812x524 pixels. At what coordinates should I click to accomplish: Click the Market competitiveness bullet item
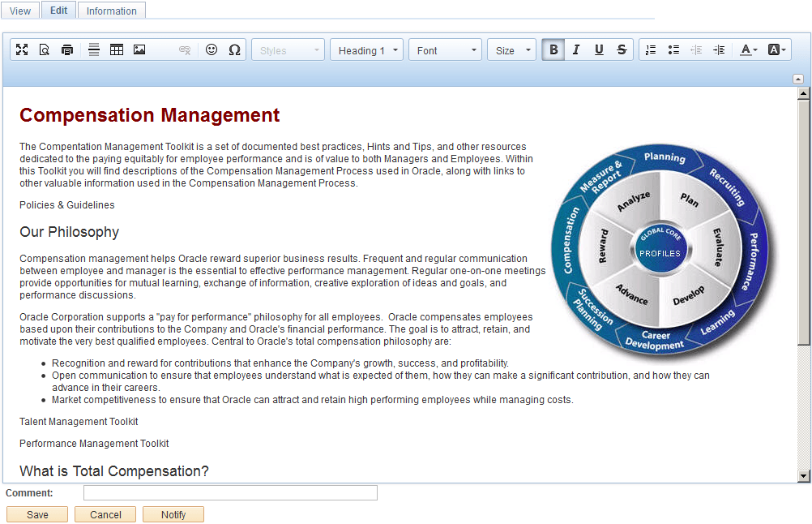pos(312,400)
